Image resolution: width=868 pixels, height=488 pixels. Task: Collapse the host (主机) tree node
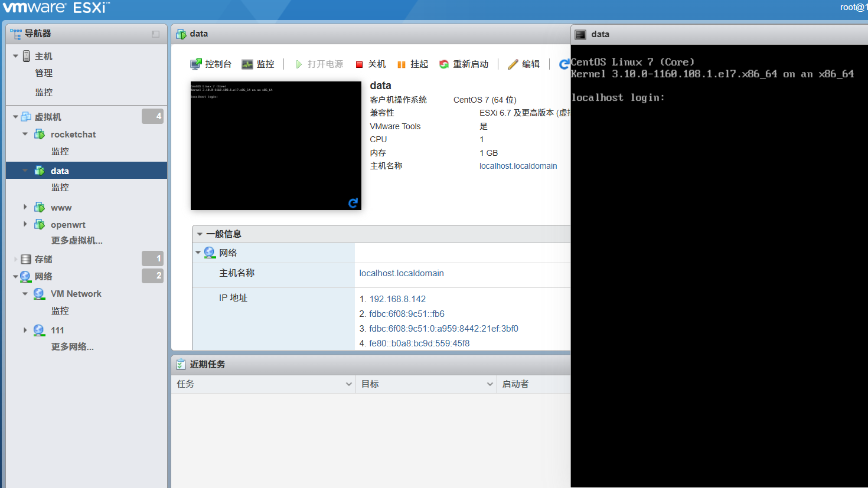pos(15,56)
